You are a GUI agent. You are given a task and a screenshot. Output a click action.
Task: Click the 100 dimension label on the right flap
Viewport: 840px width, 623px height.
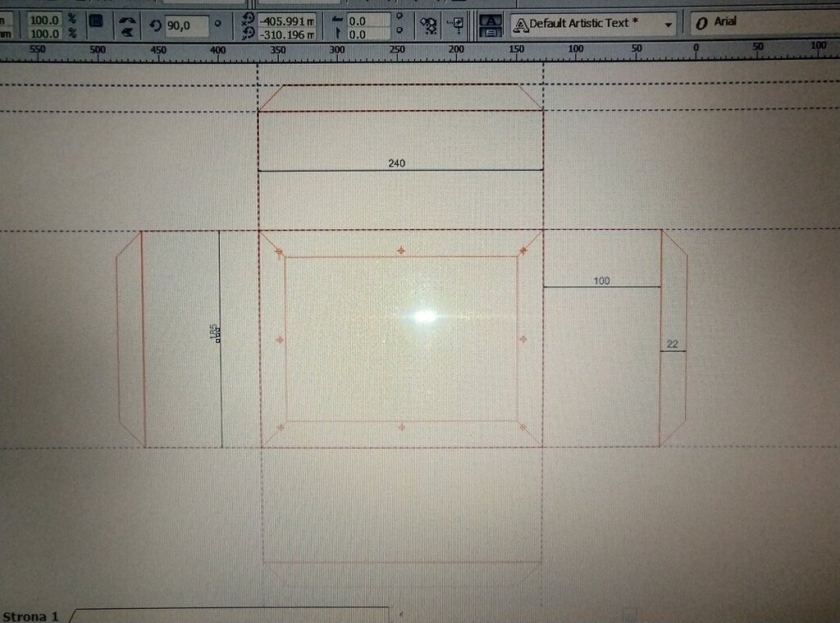coord(601,281)
